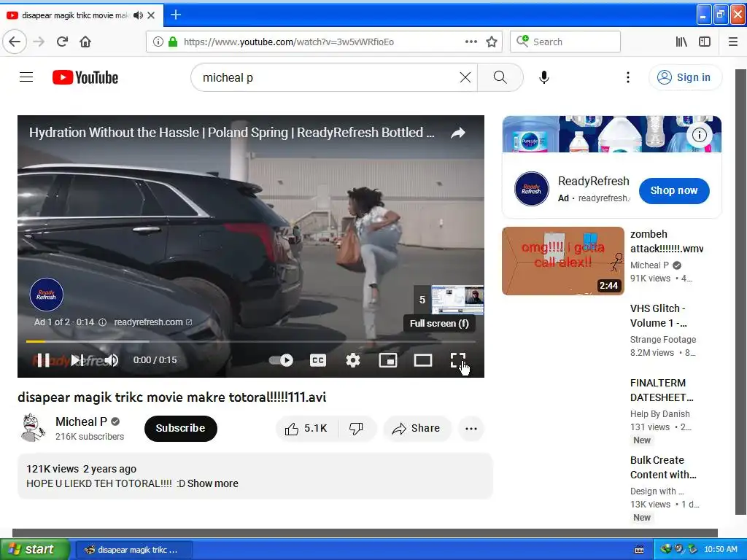The height and width of the screenshot is (560, 747).
Task: Open more actions menu beside Share
Action: (471, 429)
